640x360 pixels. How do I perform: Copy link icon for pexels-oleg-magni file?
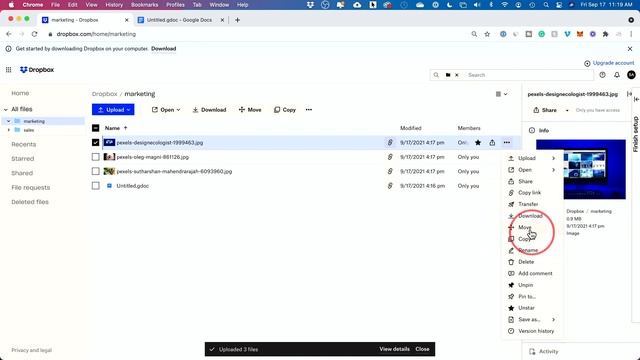coord(390,157)
